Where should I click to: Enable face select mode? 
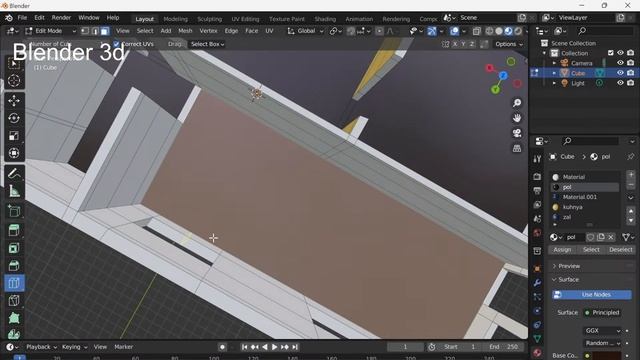(x=105, y=31)
